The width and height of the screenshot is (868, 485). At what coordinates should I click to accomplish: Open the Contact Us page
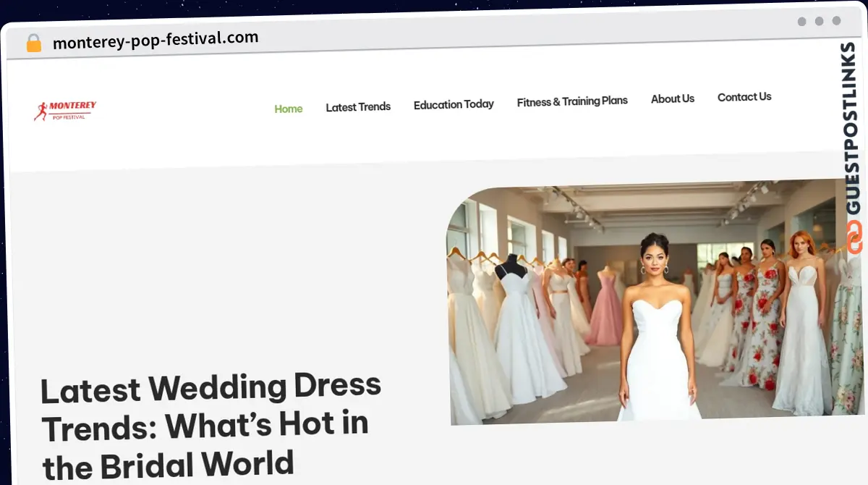click(x=744, y=97)
